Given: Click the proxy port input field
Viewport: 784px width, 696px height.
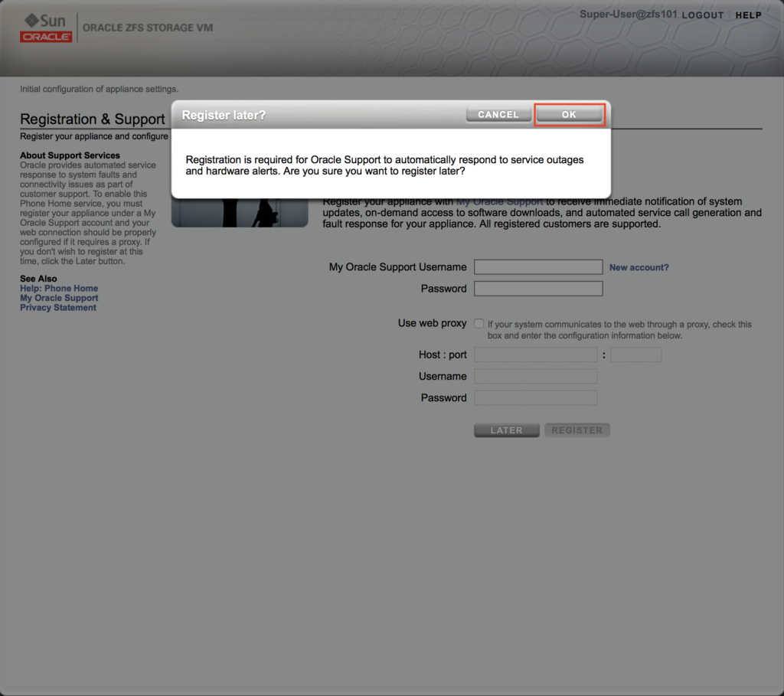Looking at the screenshot, I should pyautogui.click(x=636, y=355).
